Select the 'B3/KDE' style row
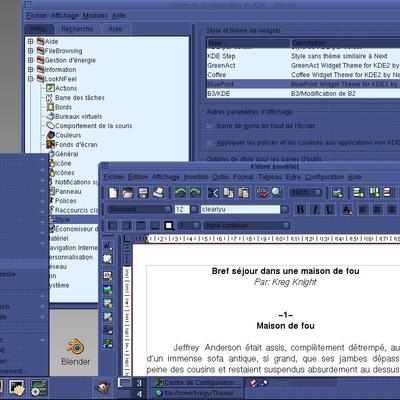The width and height of the screenshot is (400, 400). (x=303, y=94)
